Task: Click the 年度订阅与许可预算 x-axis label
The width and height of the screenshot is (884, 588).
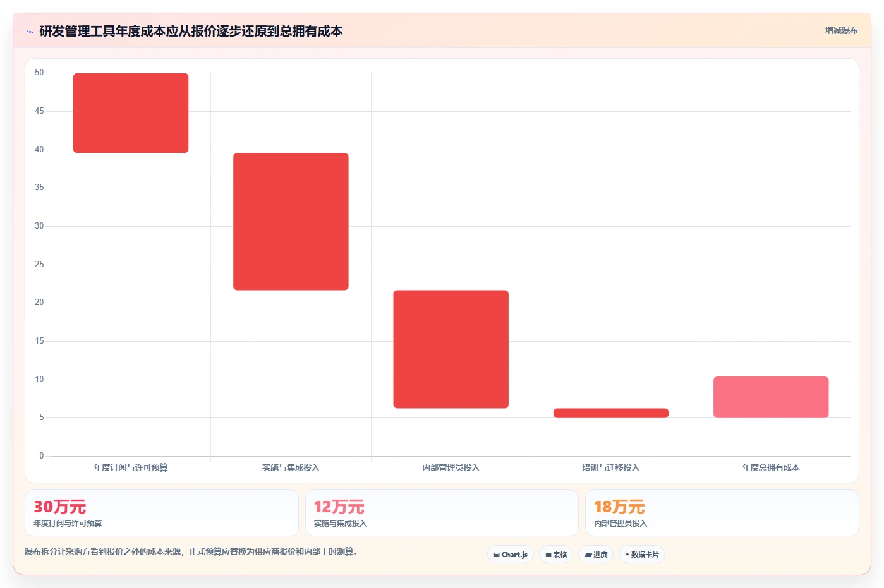Action: tap(131, 467)
